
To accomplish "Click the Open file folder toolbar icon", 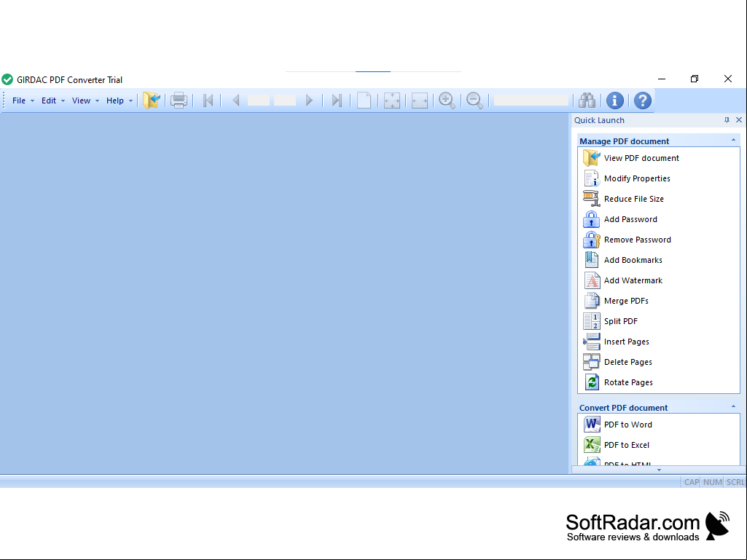I will (151, 100).
